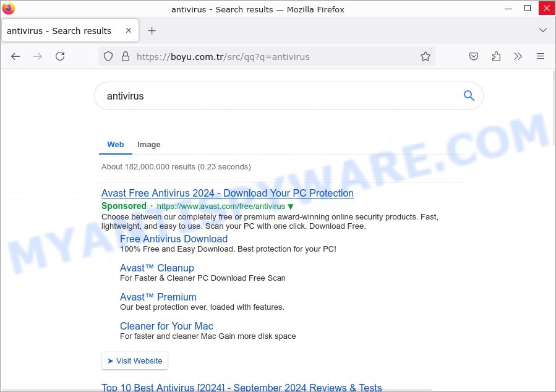View site security via the padlock icon
The width and height of the screenshot is (556, 392).
(126, 56)
